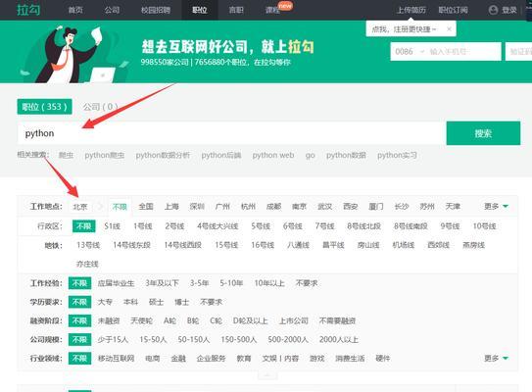Select subway filter 1号线
This screenshot has height=392, width=532.
click(x=142, y=226)
